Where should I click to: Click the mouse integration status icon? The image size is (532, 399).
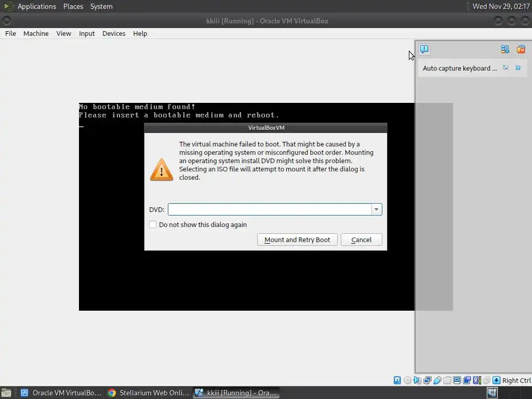click(486, 380)
